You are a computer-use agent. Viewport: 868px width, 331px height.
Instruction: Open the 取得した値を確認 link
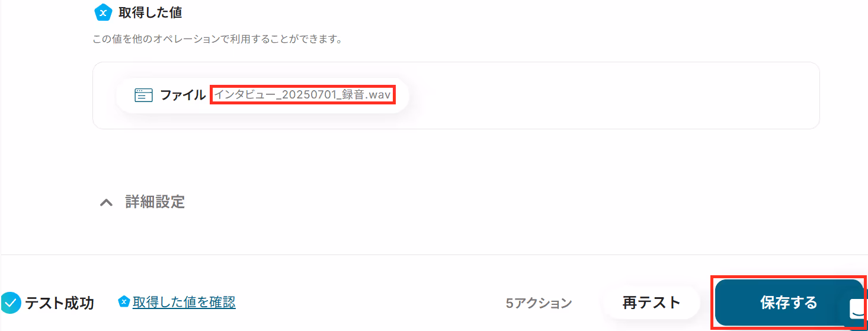[x=184, y=303]
